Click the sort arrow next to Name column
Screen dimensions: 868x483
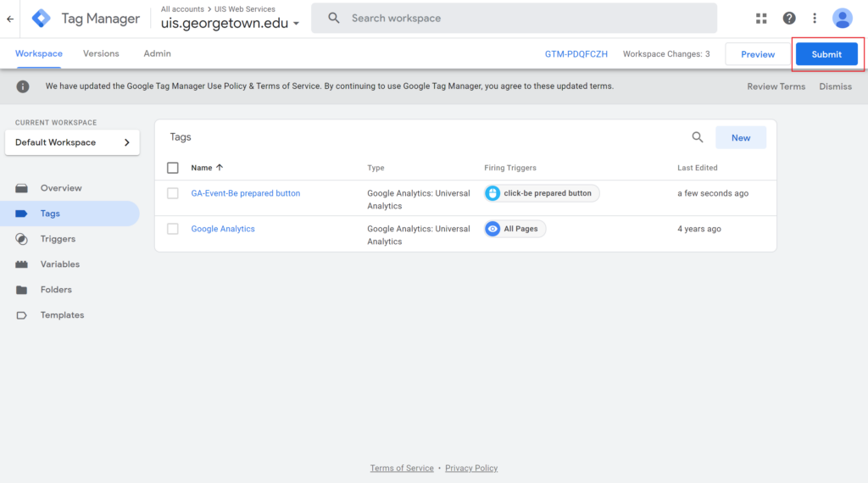[x=220, y=167]
